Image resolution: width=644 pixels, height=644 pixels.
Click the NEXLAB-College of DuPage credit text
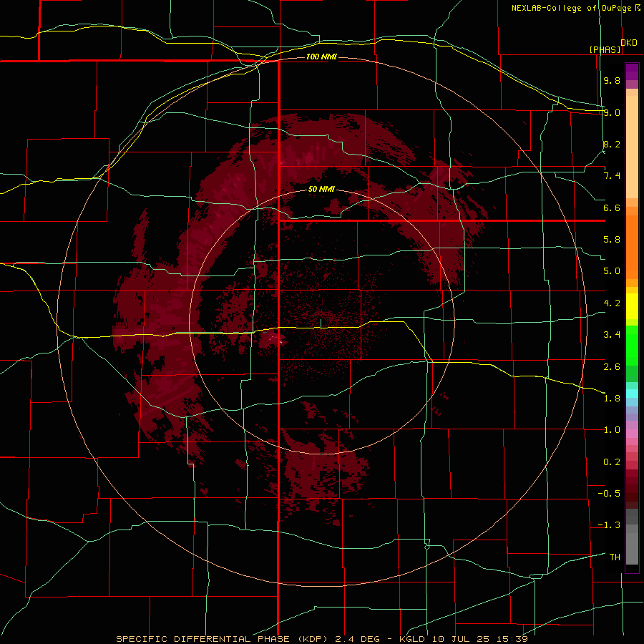571,8
